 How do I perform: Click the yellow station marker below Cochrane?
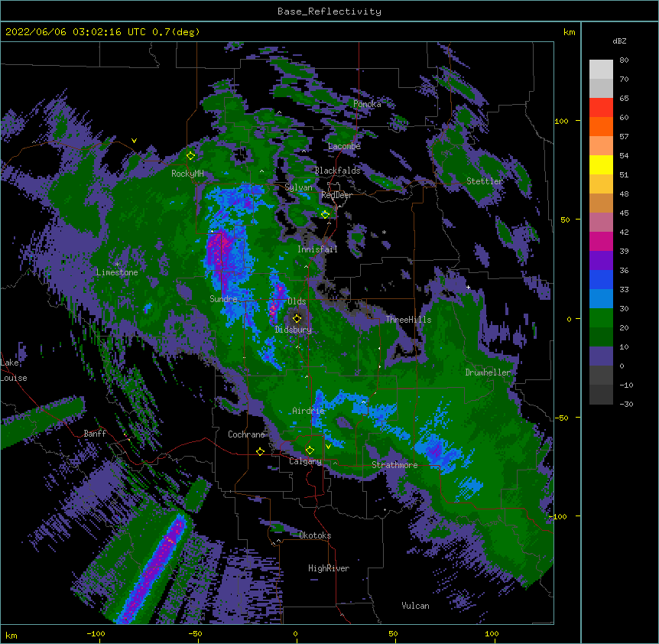click(260, 451)
